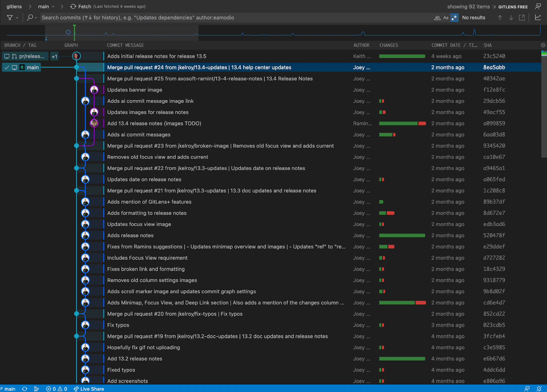Toggle regular expression search option
This screenshot has width=547, height=392.
click(x=454, y=17)
